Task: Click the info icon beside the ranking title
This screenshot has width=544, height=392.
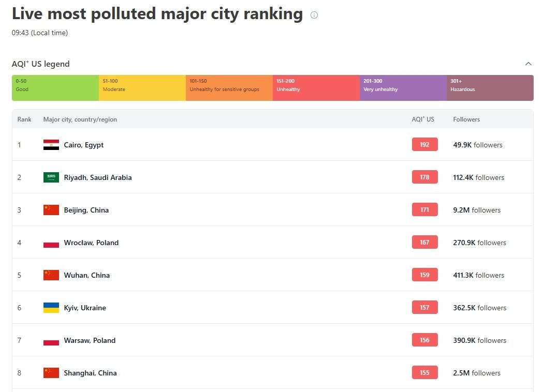Action: click(314, 15)
